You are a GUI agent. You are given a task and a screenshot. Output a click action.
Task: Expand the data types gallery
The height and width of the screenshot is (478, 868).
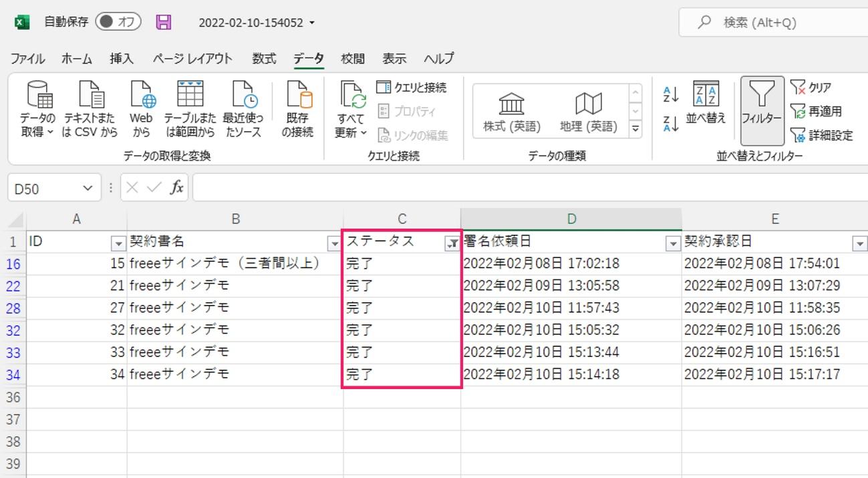click(x=635, y=128)
